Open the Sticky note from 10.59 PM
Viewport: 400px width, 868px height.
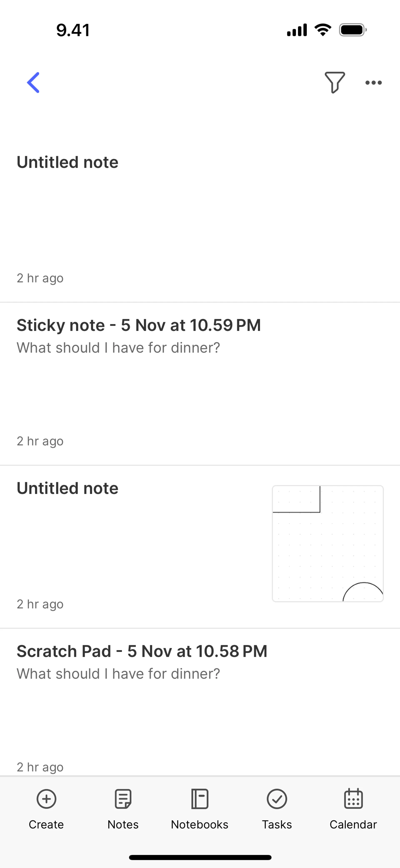pos(139,326)
